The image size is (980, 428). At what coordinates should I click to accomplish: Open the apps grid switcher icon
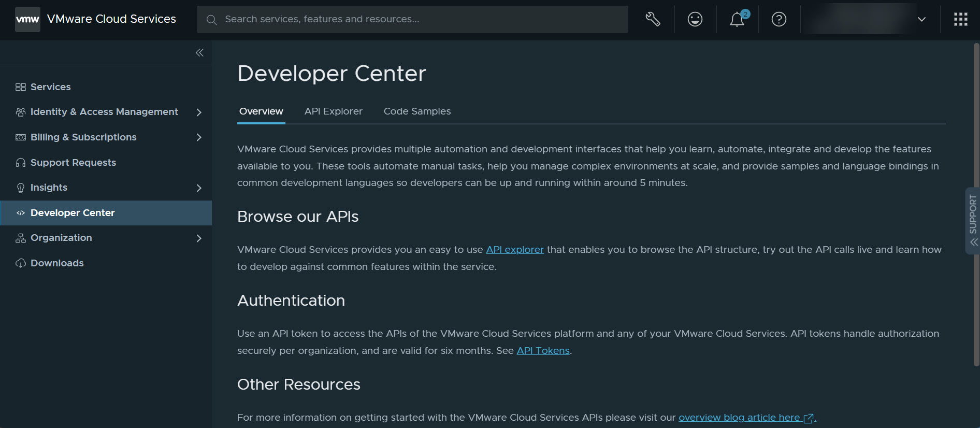point(960,19)
